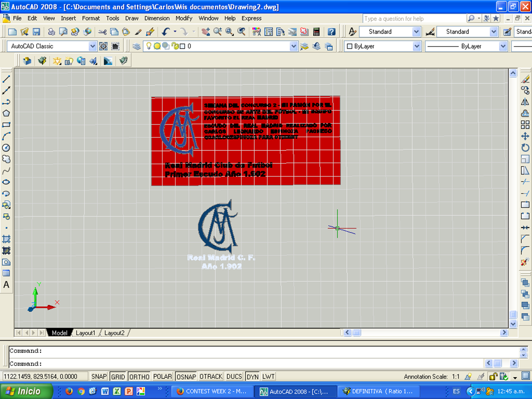Click the Undo arrow icon
Viewport: 532px width, 399px height.
(x=166, y=32)
